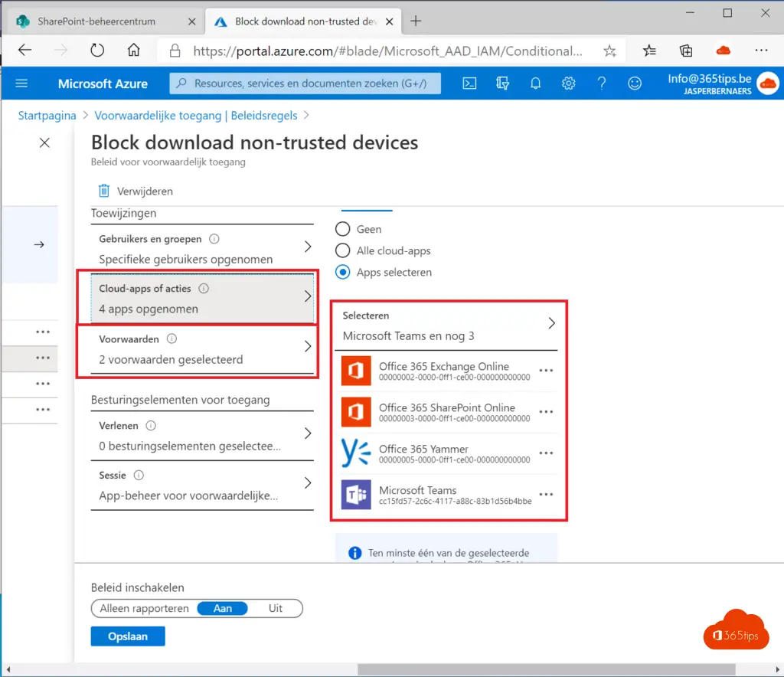Expand the Voorwaarden section
The image size is (784, 677).
click(202, 348)
